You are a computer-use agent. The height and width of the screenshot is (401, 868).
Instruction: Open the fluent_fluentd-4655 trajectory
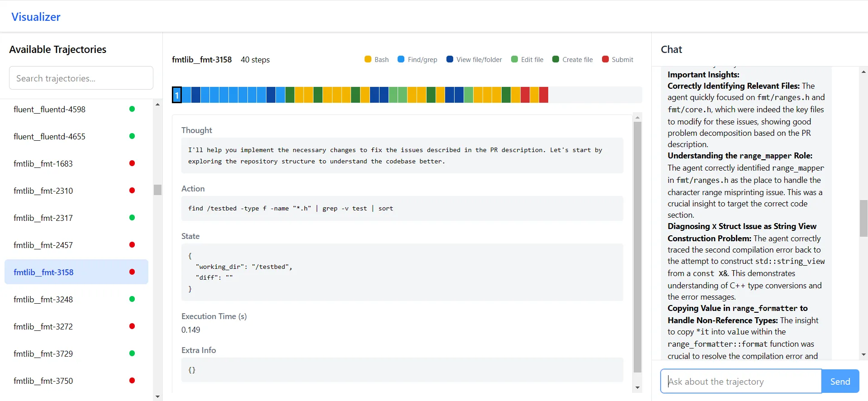click(x=49, y=136)
